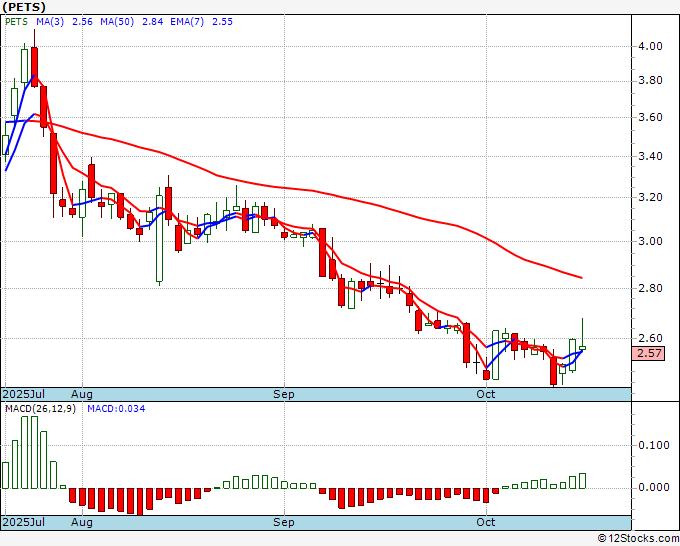Click the 3.20 price axis label
680x546 pixels.
650,197
